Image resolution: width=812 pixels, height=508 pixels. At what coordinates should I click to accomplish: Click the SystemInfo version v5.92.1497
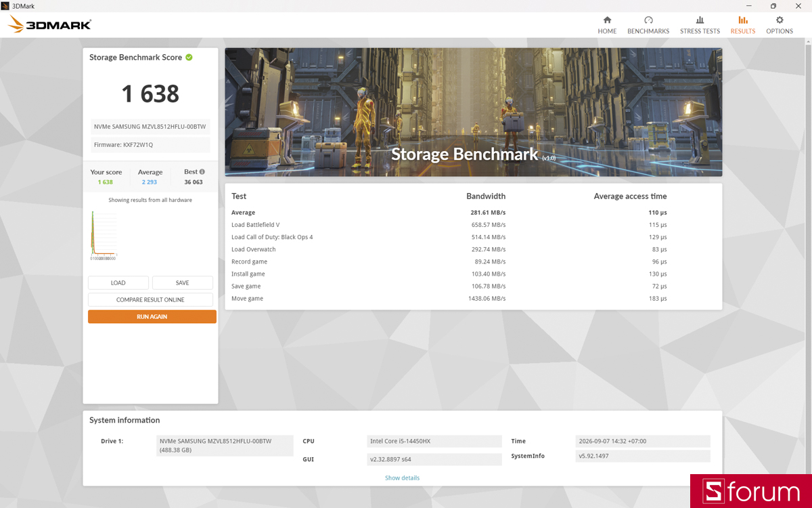pos(643,457)
